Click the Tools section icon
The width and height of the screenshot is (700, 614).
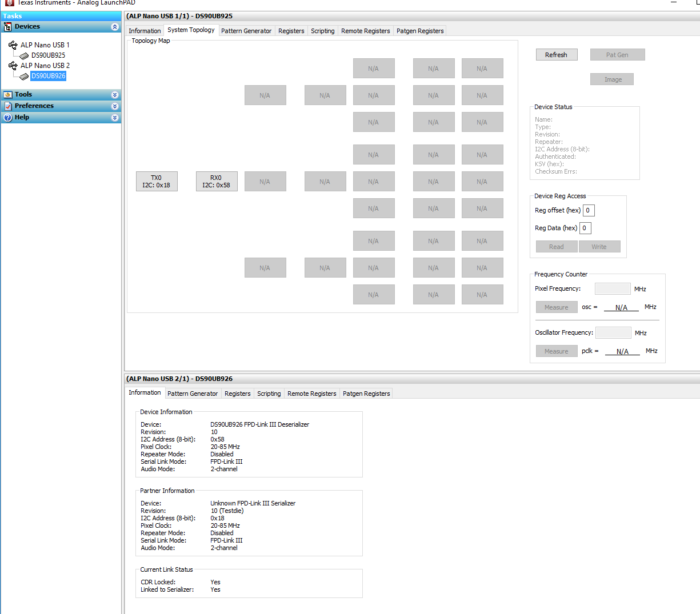coord(7,94)
